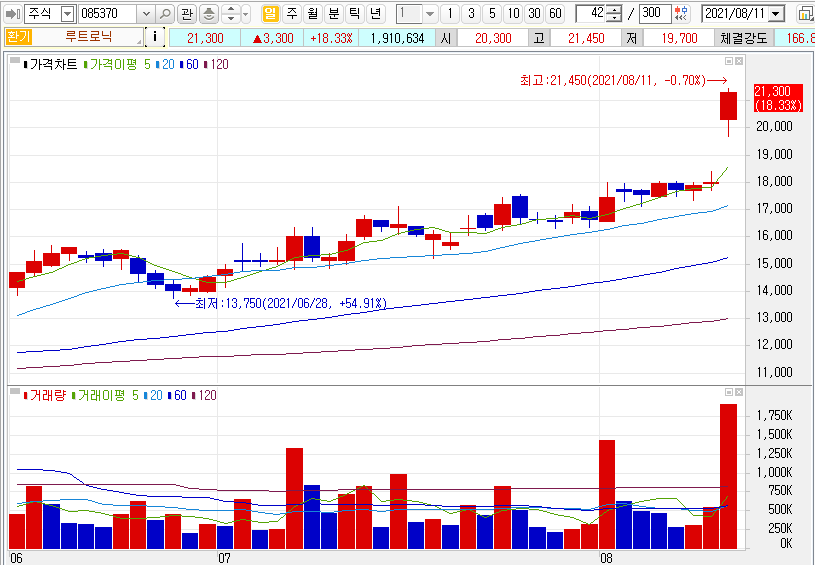Click the 가격이평 moving average legend label
This screenshot has width=815, height=565.
tap(113, 64)
